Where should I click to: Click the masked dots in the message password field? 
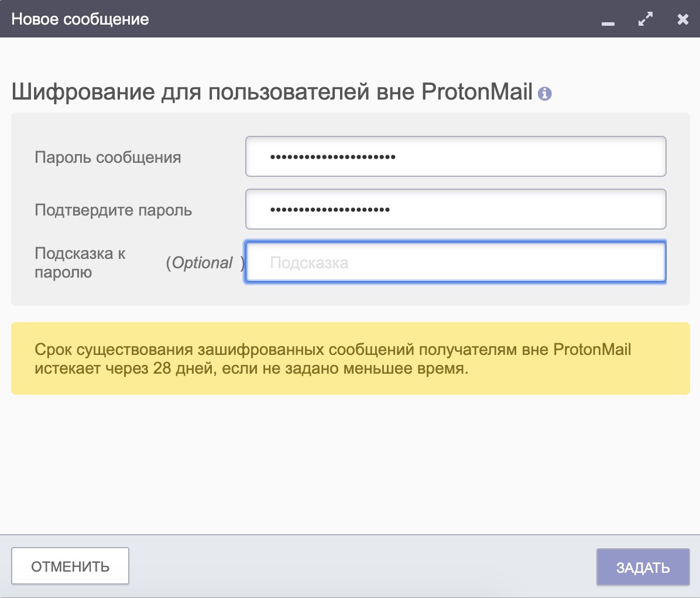click(332, 157)
